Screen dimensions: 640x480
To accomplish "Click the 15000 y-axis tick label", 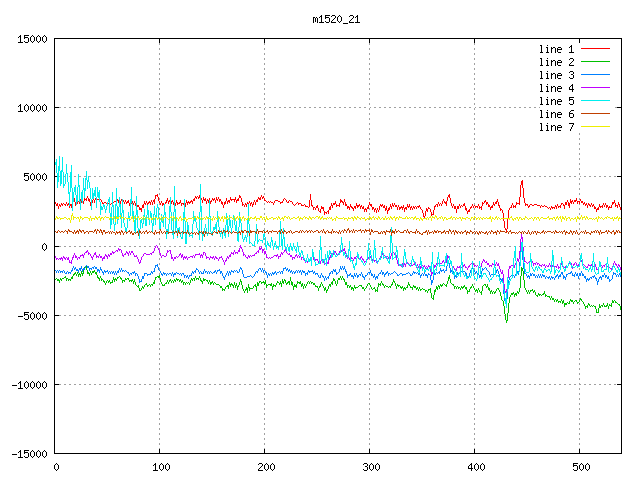I will point(31,39).
